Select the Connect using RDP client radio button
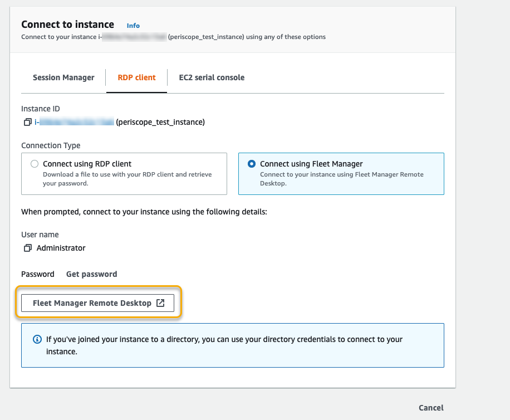Image resolution: width=510 pixels, height=420 pixels. click(x=35, y=164)
